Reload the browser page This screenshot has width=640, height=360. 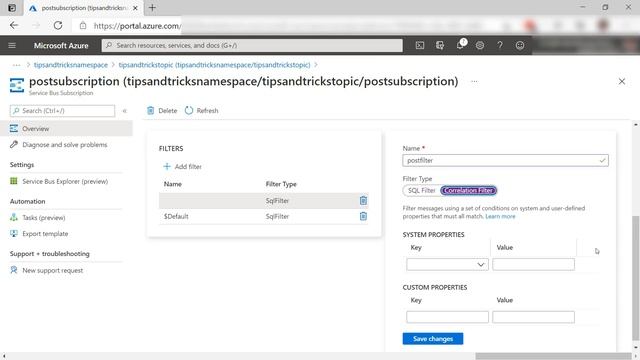[58, 25]
